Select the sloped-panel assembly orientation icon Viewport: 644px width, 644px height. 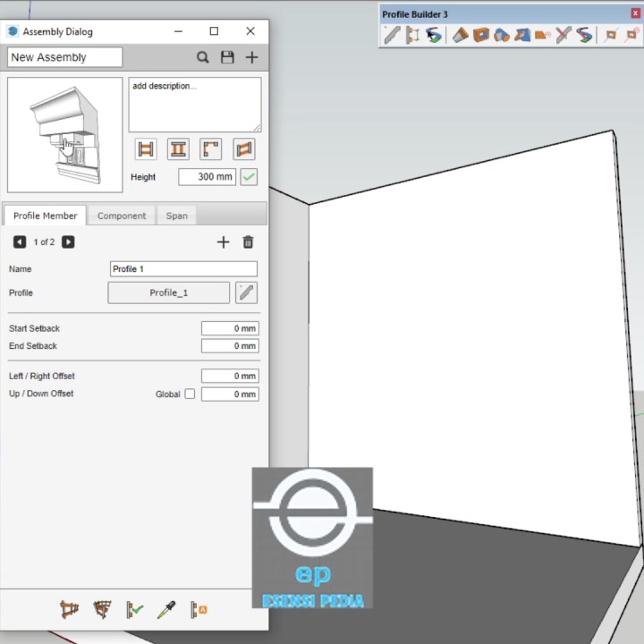[243, 148]
